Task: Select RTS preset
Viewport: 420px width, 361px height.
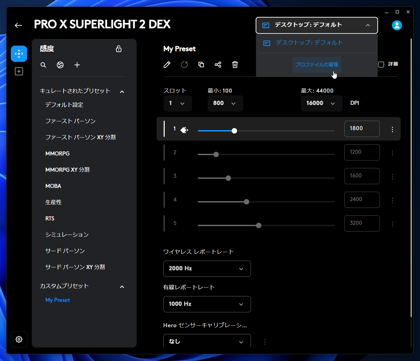Action: click(50, 218)
